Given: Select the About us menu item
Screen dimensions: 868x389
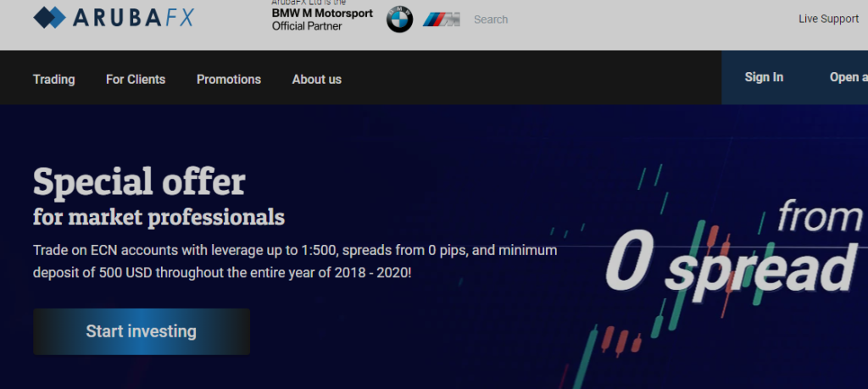Looking at the screenshot, I should pyautogui.click(x=316, y=79).
